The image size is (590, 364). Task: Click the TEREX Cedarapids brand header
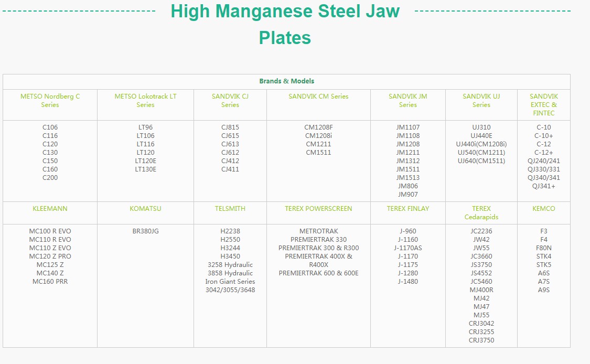point(481,212)
